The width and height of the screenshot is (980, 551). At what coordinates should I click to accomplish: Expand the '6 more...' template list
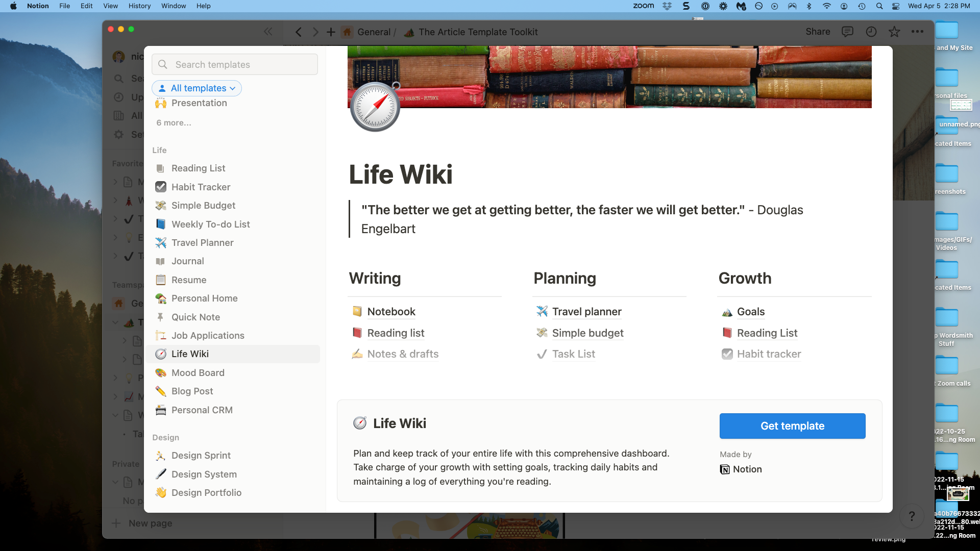(174, 123)
